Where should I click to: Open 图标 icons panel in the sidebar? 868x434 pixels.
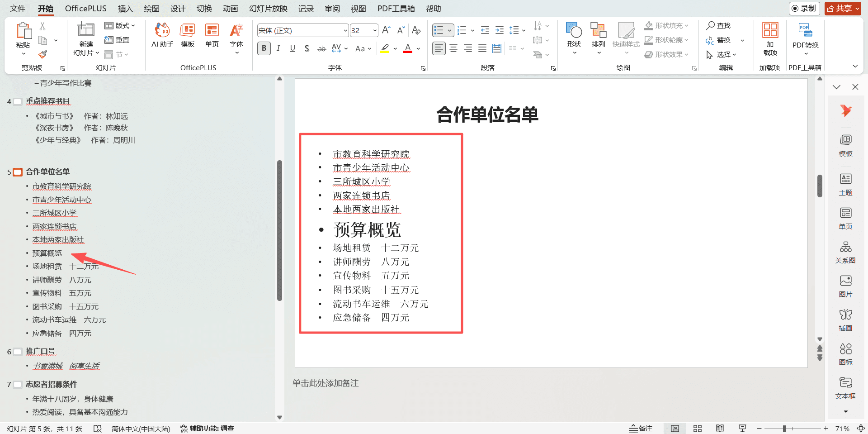pyautogui.click(x=845, y=354)
